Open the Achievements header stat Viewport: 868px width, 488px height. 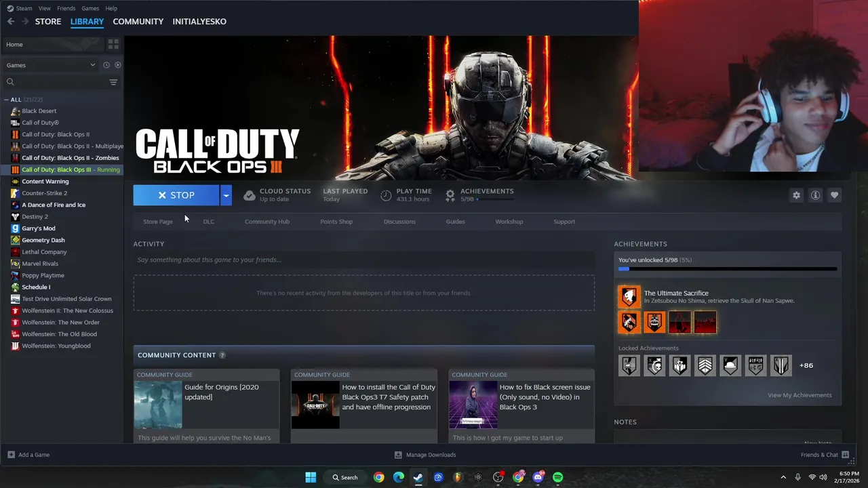click(479, 195)
